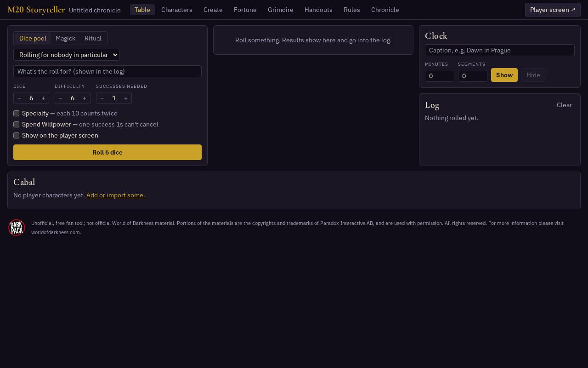Click the M20 Storyteller title
The height and width of the screenshot is (368, 588).
pyautogui.click(x=36, y=10)
